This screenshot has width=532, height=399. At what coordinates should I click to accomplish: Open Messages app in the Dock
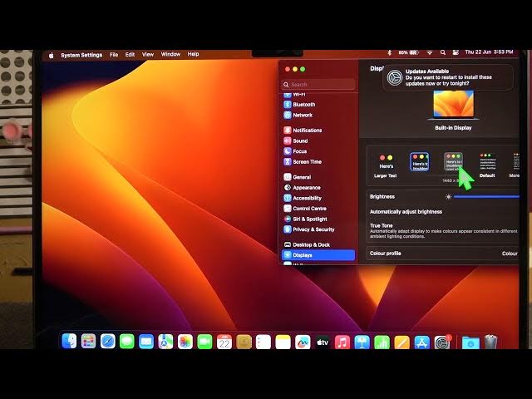pos(127,342)
